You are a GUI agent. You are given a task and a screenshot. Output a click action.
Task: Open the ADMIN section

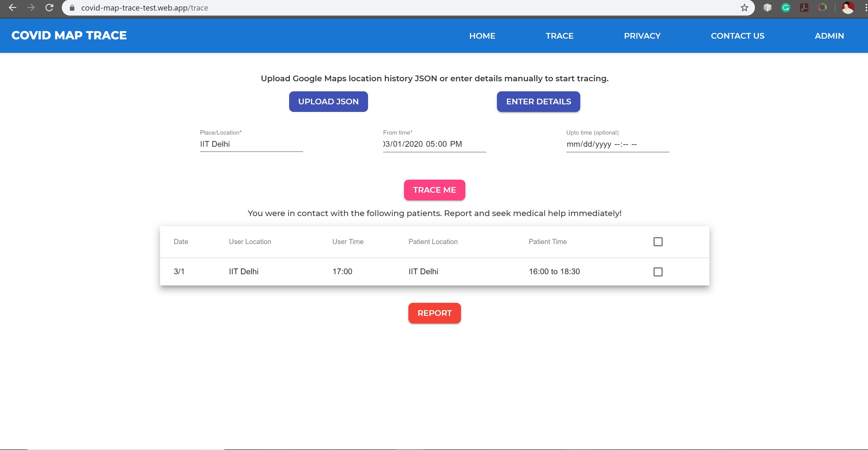(x=829, y=36)
